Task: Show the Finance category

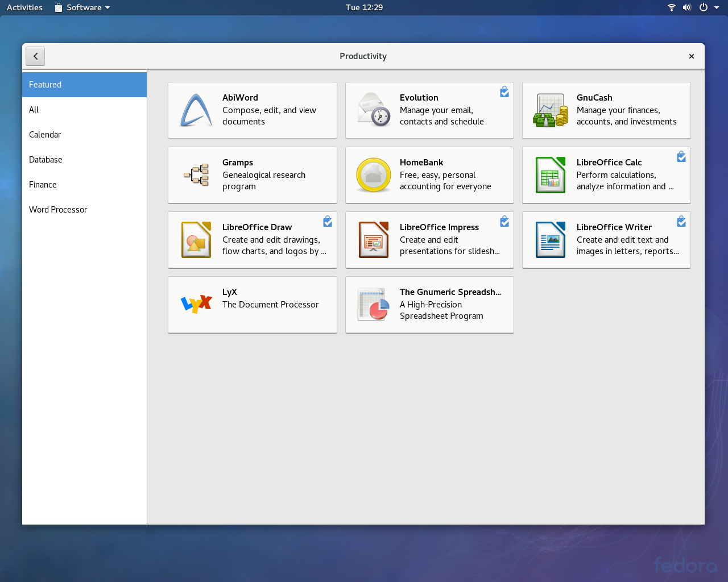Action: pos(84,185)
